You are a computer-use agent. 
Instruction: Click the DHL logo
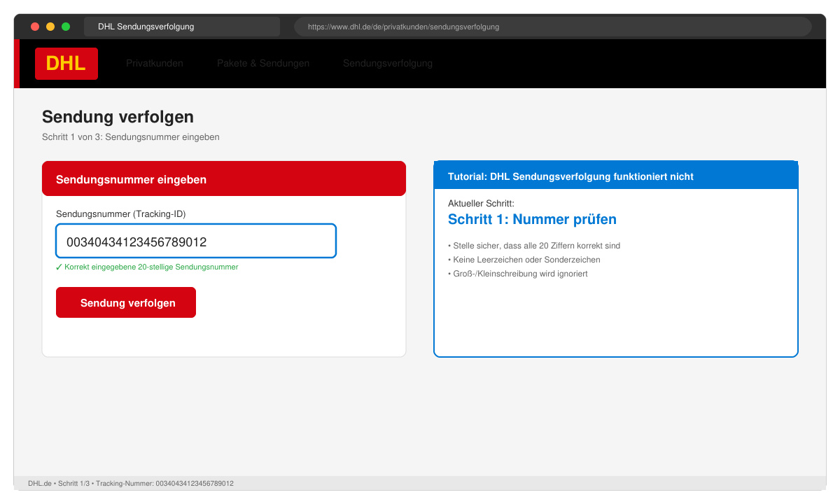66,64
